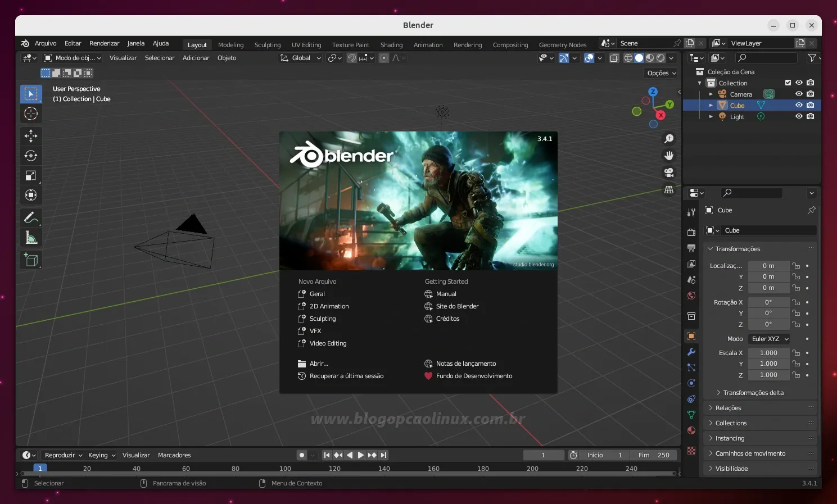
Task: Click the current frame field showing 1
Action: [x=543, y=455]
